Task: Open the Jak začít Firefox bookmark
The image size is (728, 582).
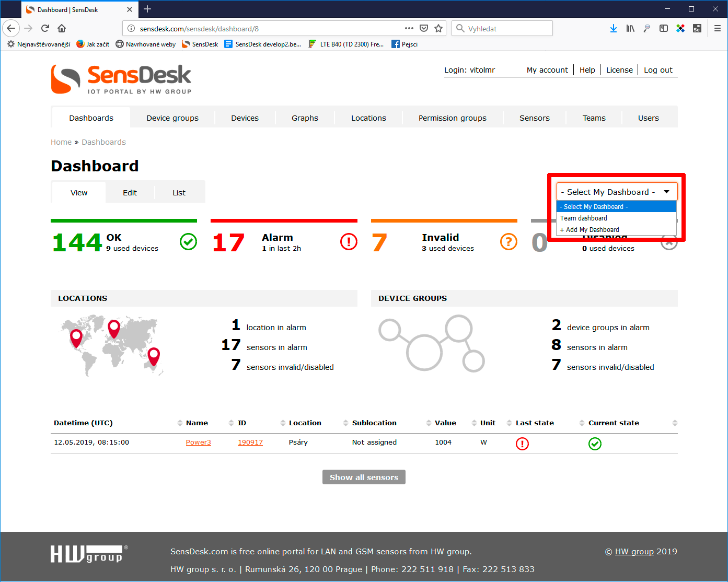Action: coord(93,44)
